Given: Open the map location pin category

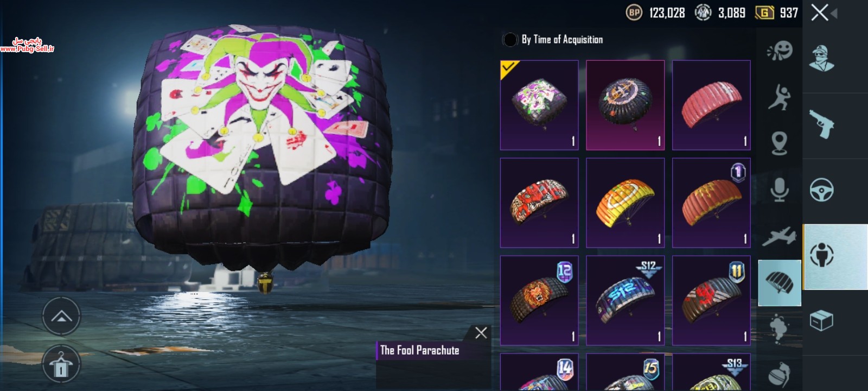Looking at the screenshot, I should 780,143.
